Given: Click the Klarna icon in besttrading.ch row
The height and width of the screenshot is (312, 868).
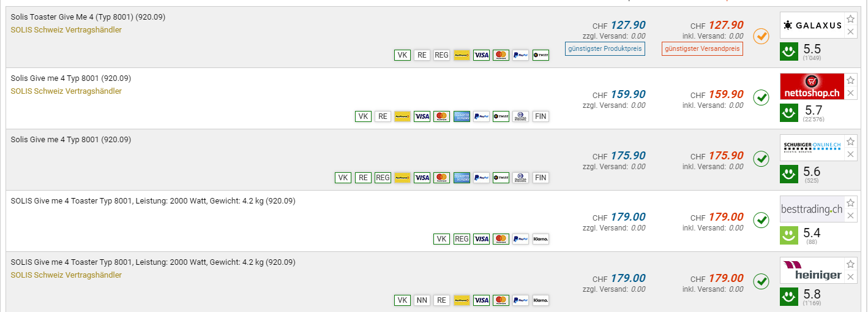Looking at the screenshot, I should 541,239.
